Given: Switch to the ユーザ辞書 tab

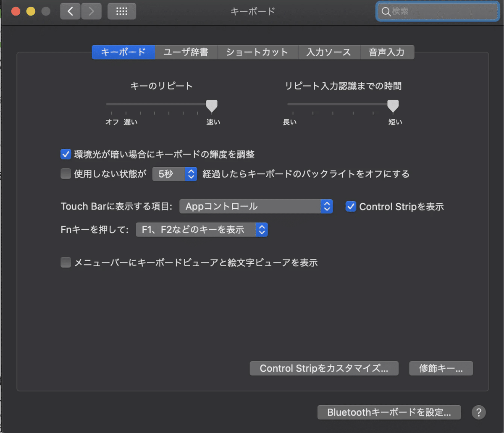Looking at the screenshot, I should [186, 52].
